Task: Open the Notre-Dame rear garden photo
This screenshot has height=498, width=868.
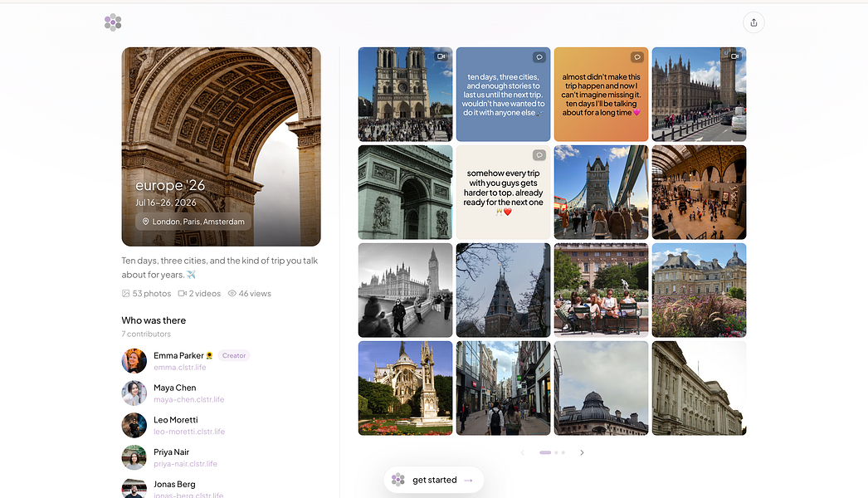Action: [405, 388]
